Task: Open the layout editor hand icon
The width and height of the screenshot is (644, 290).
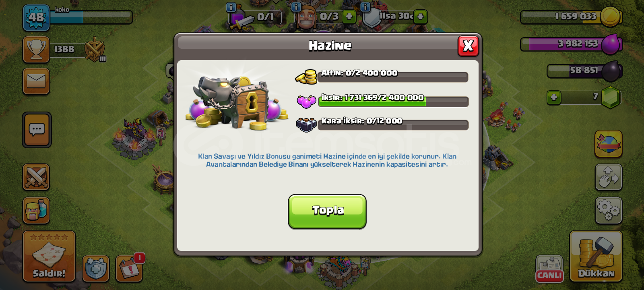Action: (609, 177)
